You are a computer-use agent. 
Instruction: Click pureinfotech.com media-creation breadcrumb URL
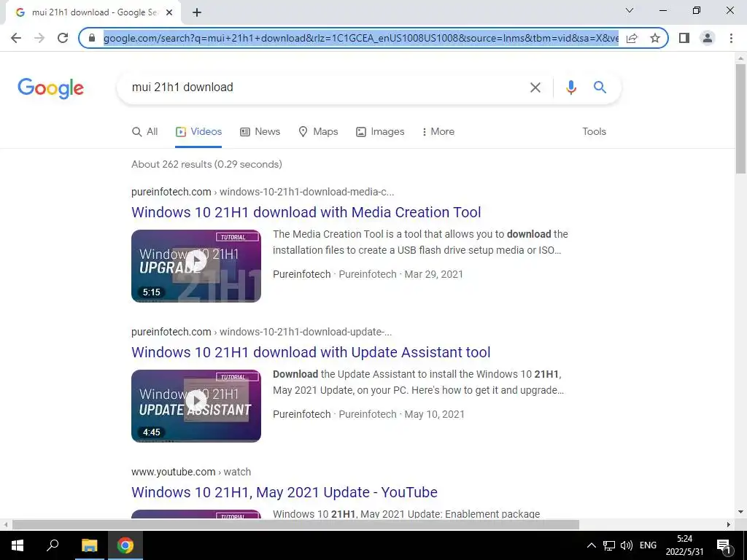click(263, 192)
